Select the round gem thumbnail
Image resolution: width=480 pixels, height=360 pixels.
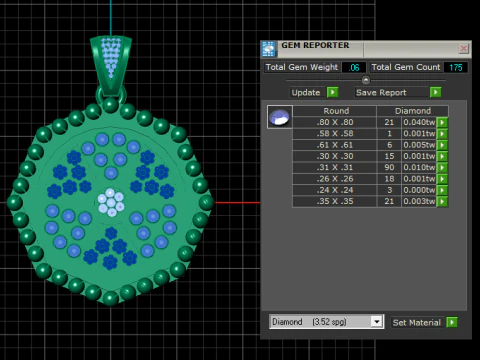coord(279,117)
